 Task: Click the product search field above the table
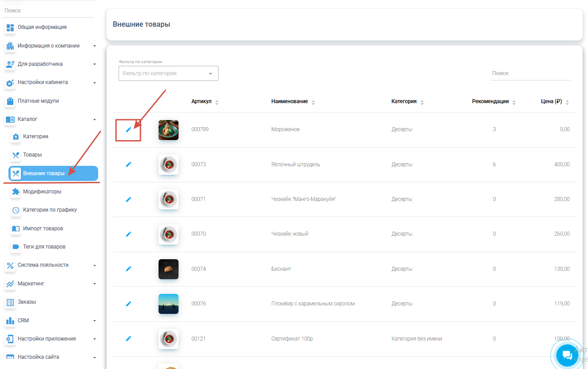[529, 73]
